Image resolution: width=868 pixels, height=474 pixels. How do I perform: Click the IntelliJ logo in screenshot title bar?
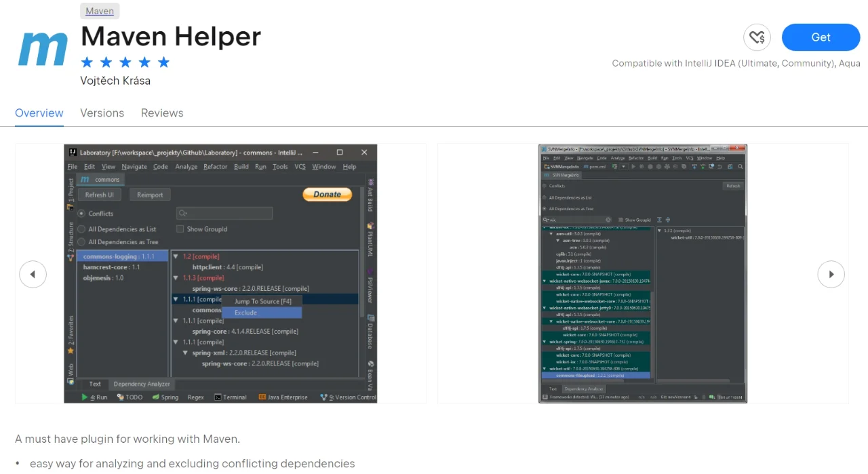(72, 153)
